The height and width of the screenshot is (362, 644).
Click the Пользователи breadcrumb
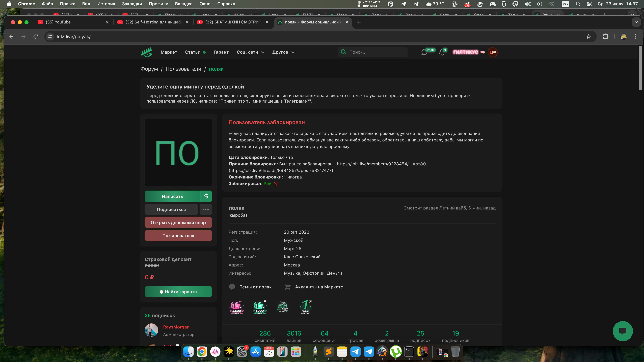183,69
